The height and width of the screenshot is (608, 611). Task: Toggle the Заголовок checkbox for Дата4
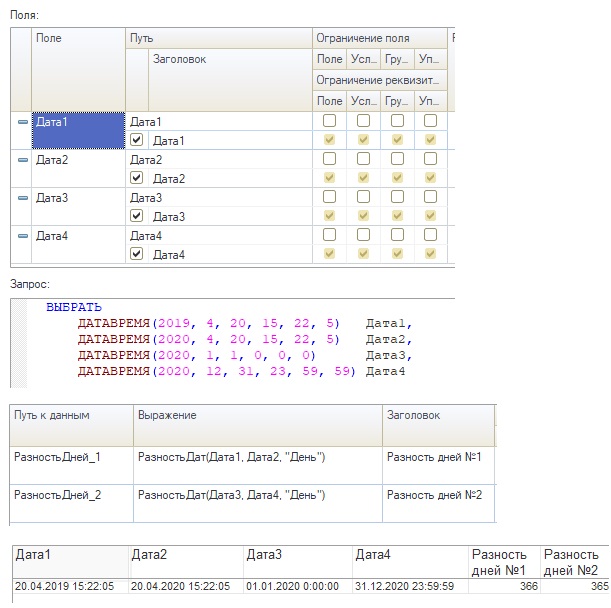[136, 254]
